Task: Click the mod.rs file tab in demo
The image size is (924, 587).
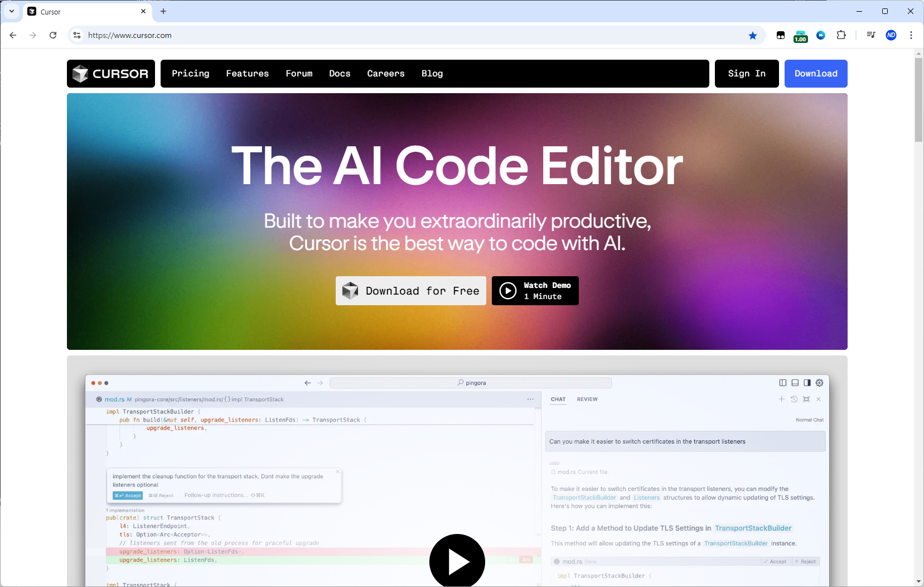Action: (x=114, y=400)
